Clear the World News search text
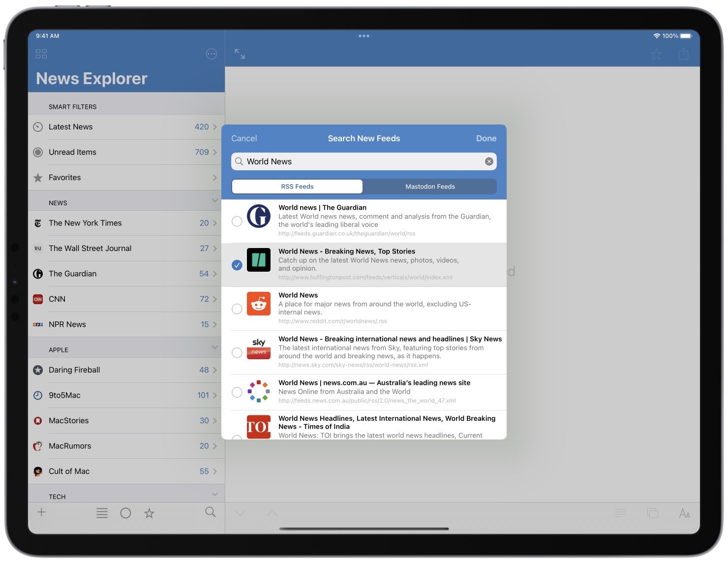 (489, 161)
